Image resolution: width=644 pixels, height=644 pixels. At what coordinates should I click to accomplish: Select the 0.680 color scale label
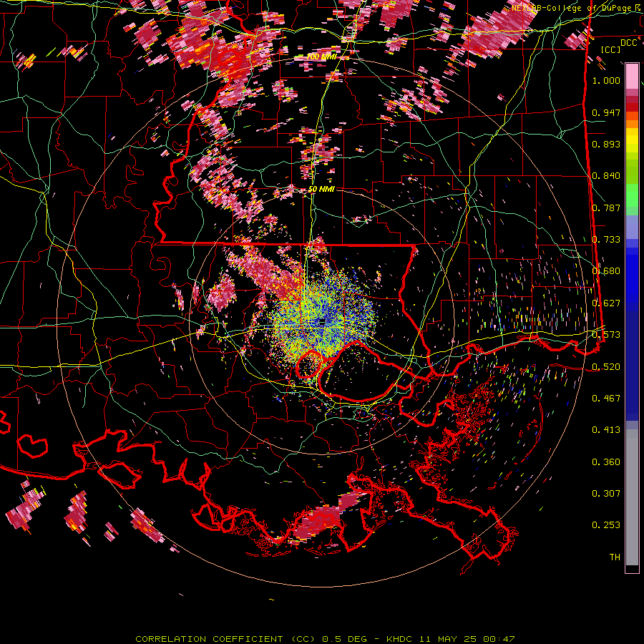606,271
